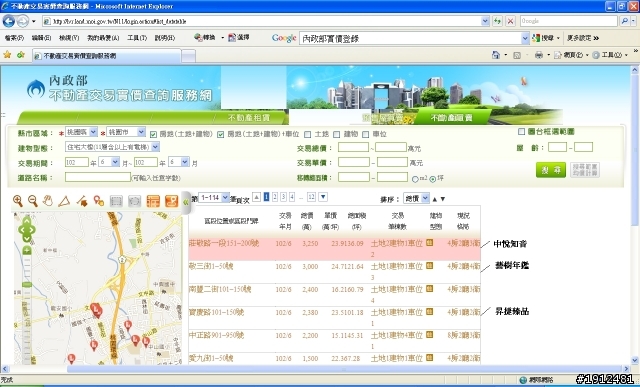Go to results page 2
This screenshot has width=640, height=387.
point(275,197)
